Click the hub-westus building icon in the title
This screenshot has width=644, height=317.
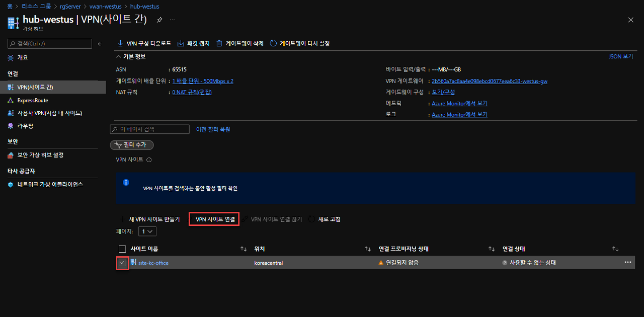click(x=13, y=23)
